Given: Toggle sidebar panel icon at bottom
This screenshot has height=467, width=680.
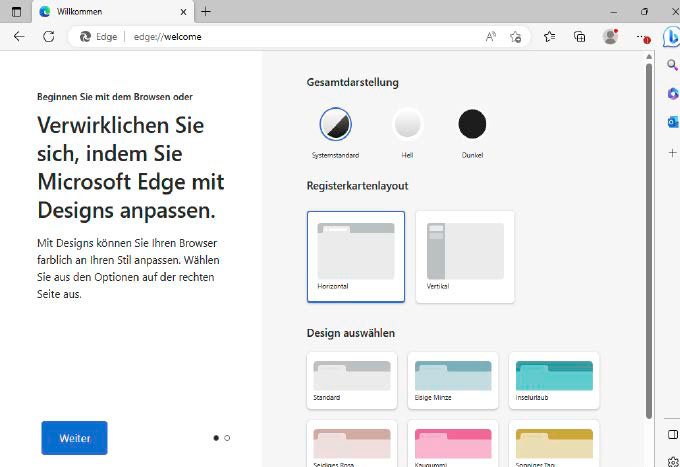Looking at the screenshot, I should [x=673, y=434].
